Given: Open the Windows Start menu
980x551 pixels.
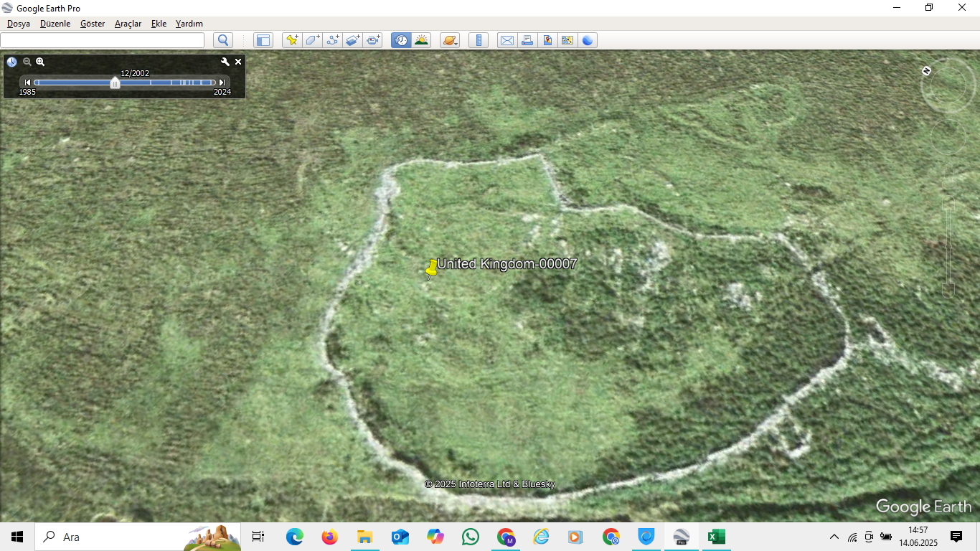Looking at the screenshot, I should 17,537.
